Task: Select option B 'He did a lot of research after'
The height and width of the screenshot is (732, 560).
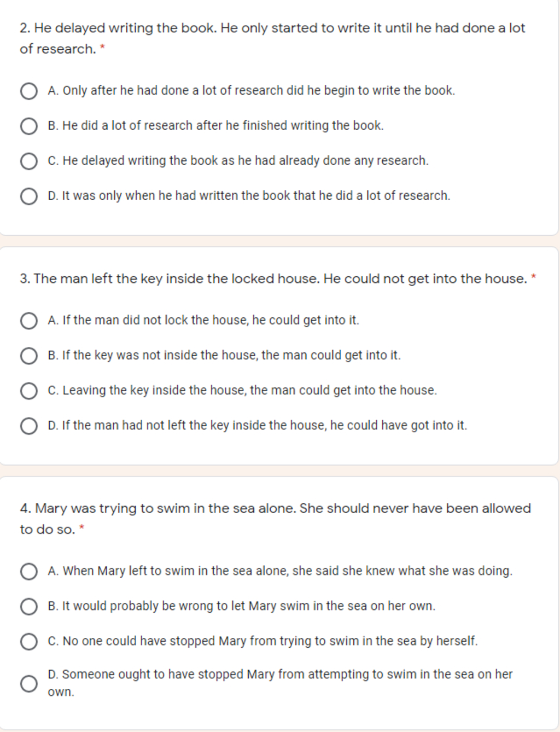Action: [x=29, y=126]
